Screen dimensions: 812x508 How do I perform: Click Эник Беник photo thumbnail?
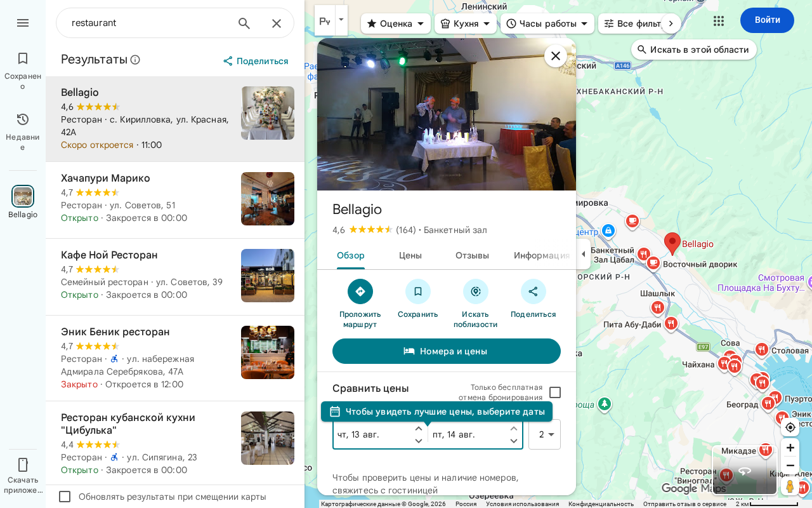268,352
